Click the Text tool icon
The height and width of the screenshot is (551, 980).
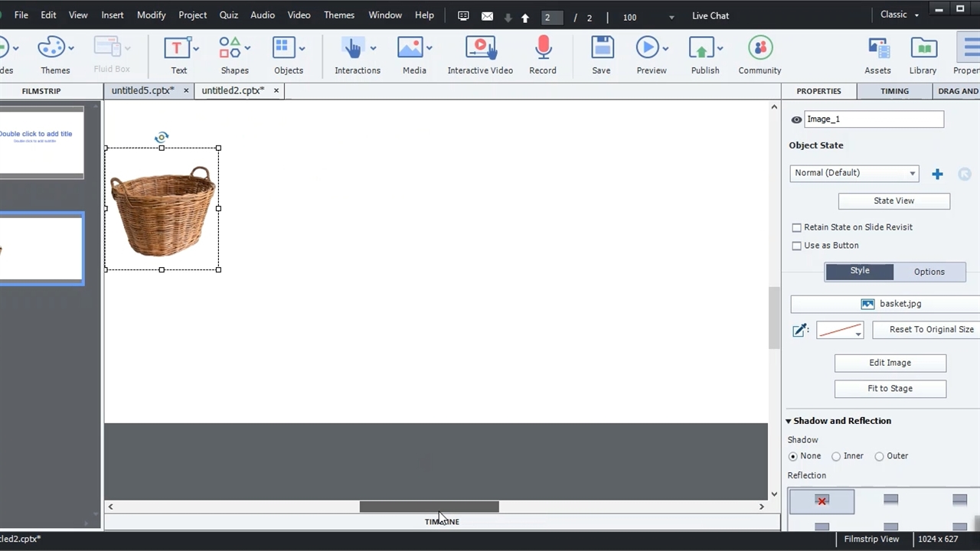coord(177,48)
